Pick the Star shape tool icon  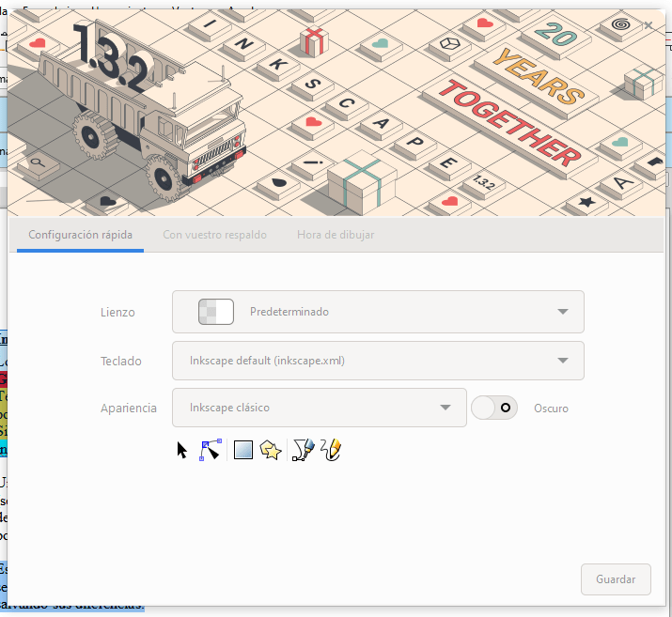click(x=271, y=451)
